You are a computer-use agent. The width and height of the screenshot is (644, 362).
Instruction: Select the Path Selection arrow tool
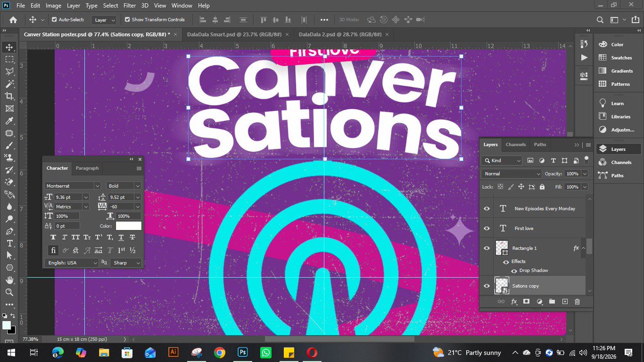click(x=10, y=255)
